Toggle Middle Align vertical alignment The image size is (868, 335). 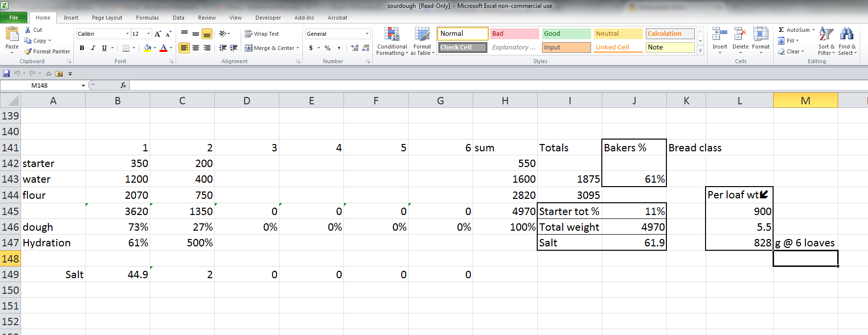(196, 34)
